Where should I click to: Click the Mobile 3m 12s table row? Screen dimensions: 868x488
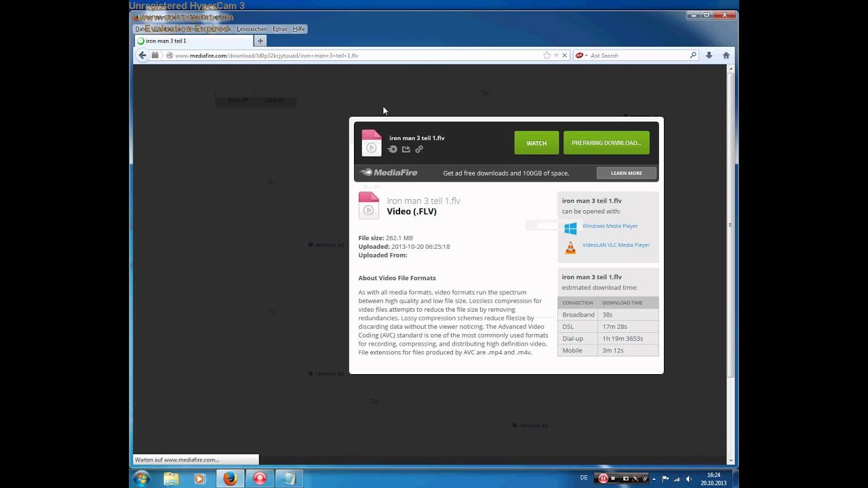click(x=608, y=350)
